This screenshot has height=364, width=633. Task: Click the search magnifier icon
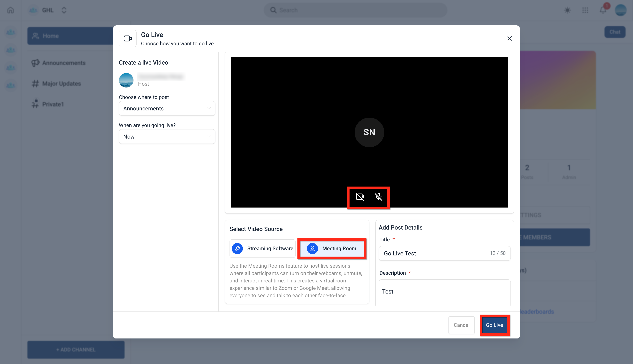273,10
